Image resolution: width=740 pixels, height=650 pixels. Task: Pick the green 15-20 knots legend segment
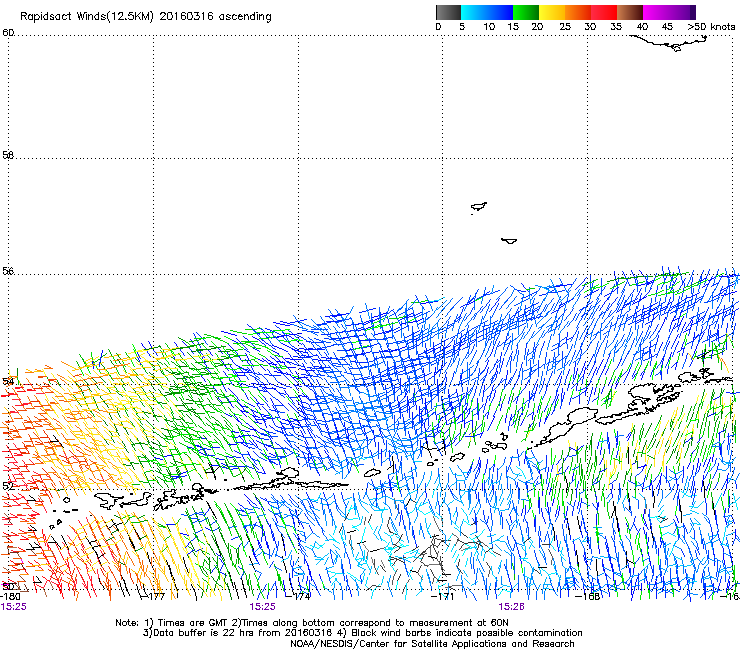tap(526, 12)
